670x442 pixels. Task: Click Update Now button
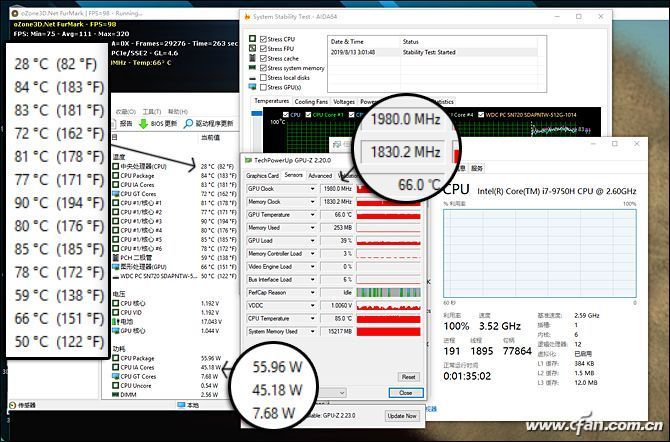pos(402,415)
